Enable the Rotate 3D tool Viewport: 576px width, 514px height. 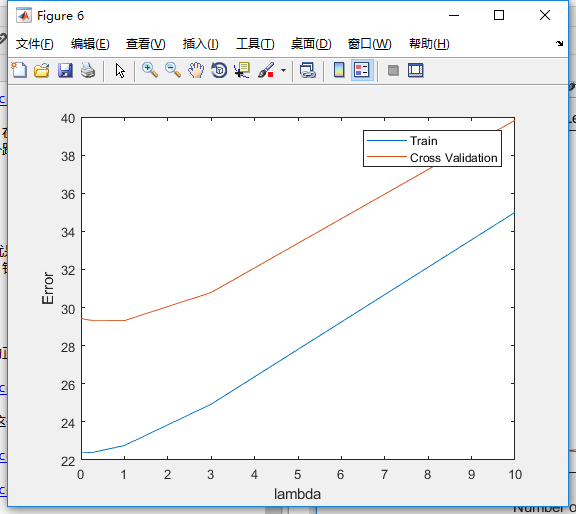click(219, 70)
